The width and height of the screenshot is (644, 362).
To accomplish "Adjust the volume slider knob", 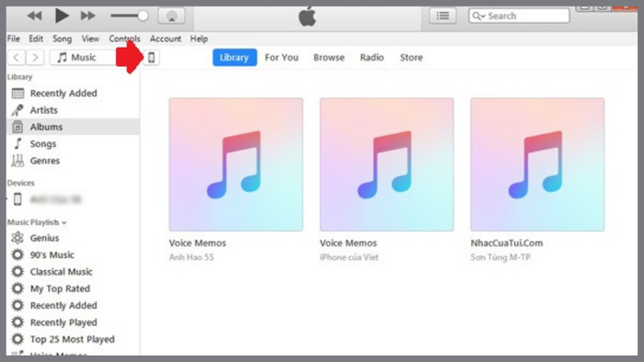I will point(143,16).
